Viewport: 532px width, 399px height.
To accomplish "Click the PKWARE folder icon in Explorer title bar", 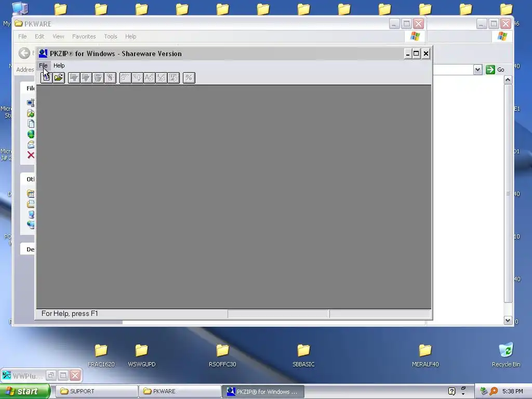I will 19,23.
